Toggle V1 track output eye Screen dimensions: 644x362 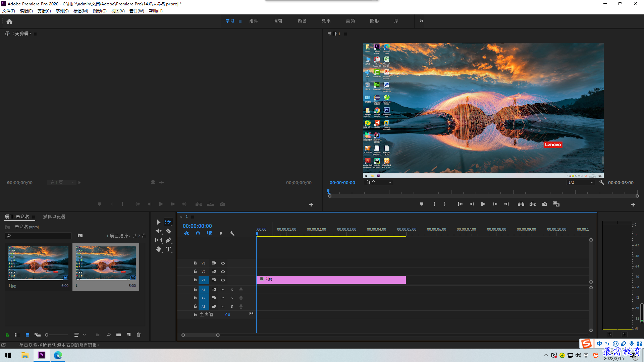223,280
